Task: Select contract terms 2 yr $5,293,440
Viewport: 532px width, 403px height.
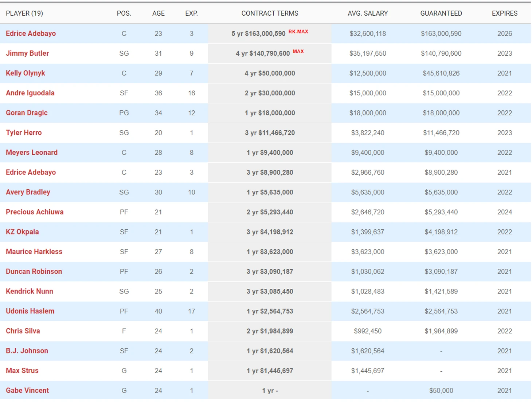Action: [270, 212]
